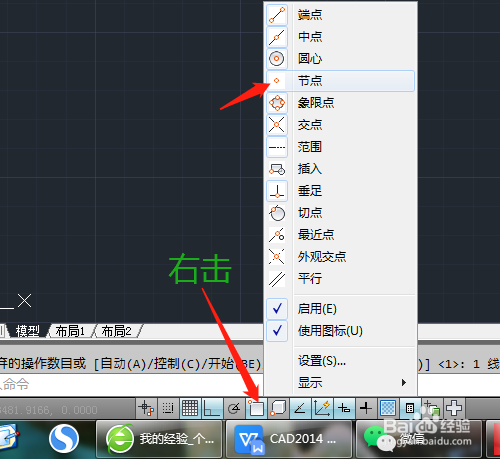Select the 中点 midpoint snap option
Image resolution: width=500 pixels, height=459 pixels.
340,37
